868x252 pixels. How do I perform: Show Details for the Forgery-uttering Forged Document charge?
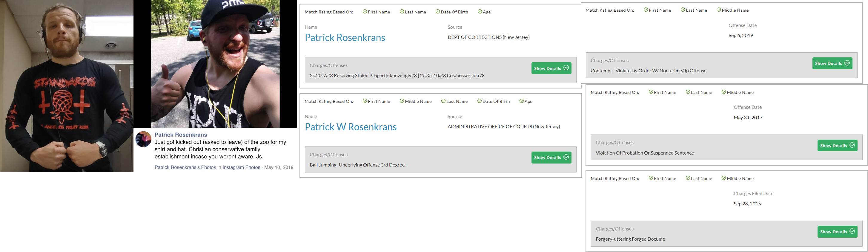tap(837, 231)
